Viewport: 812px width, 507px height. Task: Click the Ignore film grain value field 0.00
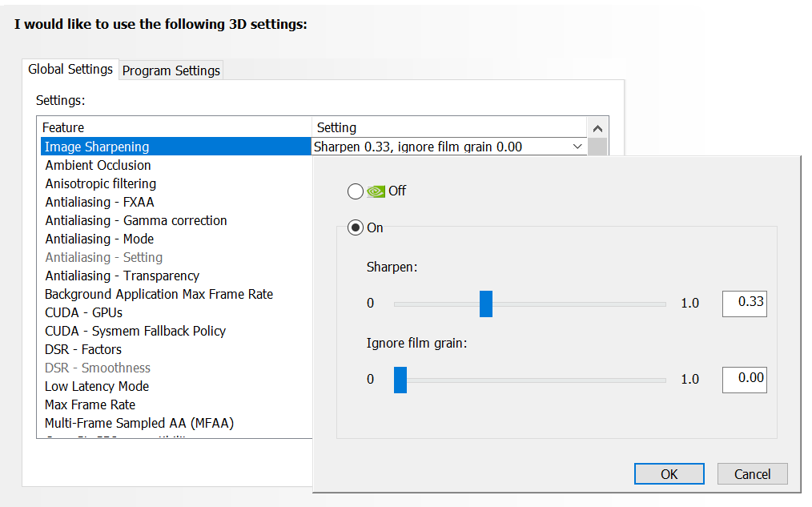(744, 379)
